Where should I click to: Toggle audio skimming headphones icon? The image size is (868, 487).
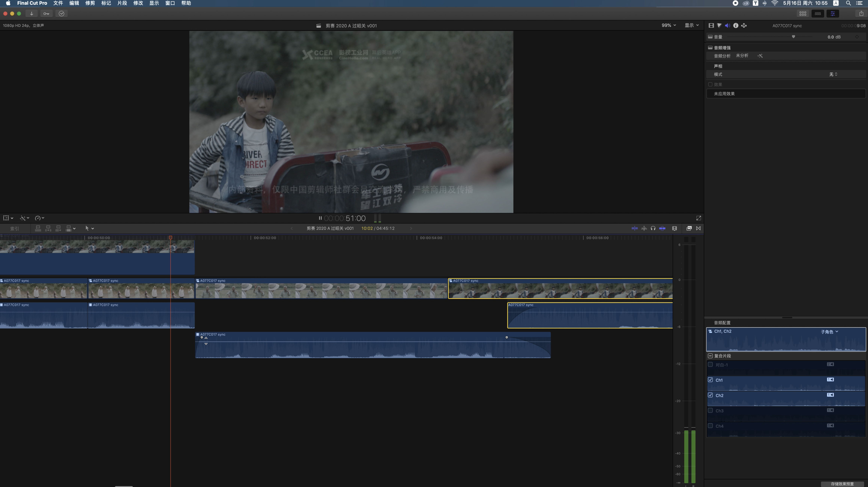pyautogui.click(x=653, y=228)
